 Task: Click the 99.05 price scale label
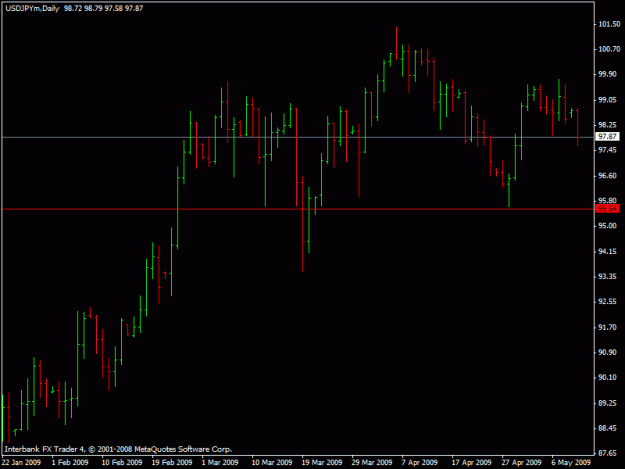click(x=609, y=100)
